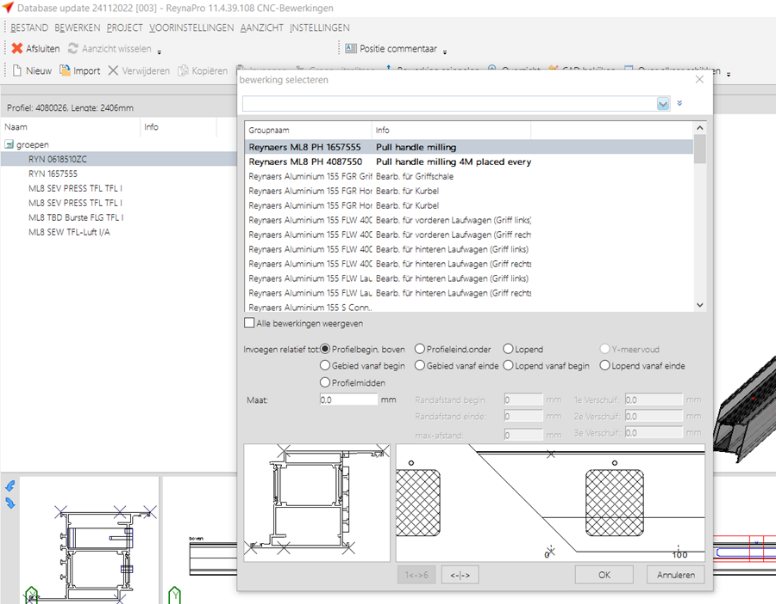The width and height of the screenshot is (776, 604).
Task: Toggle Alle bewerkingen weergeven checkbox
Action: pyautogui.click(x=249, y=323)
